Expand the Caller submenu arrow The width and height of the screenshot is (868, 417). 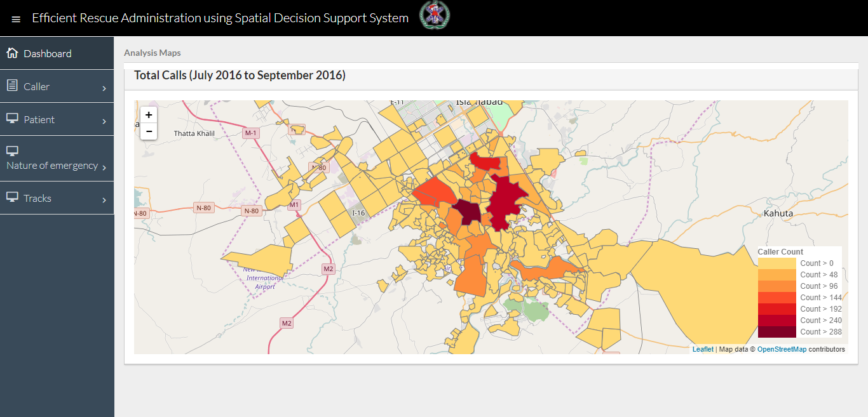[104, 88]
